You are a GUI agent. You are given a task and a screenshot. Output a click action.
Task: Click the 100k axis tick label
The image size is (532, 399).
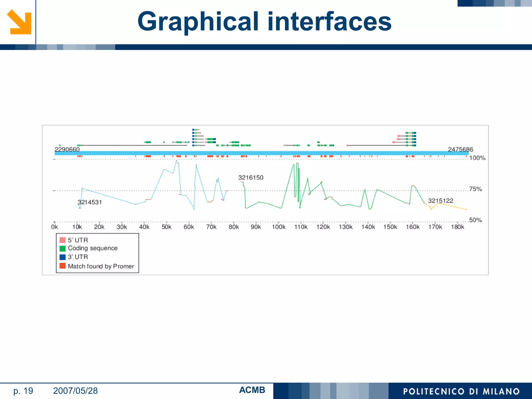coord(278,227)
